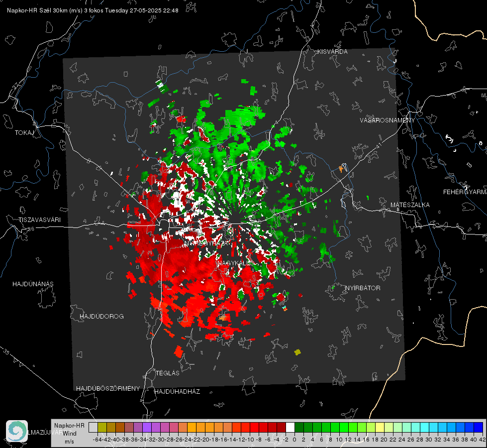Select the VÁSÁROSNAMÉNY city label

click(x=388, y=120)
